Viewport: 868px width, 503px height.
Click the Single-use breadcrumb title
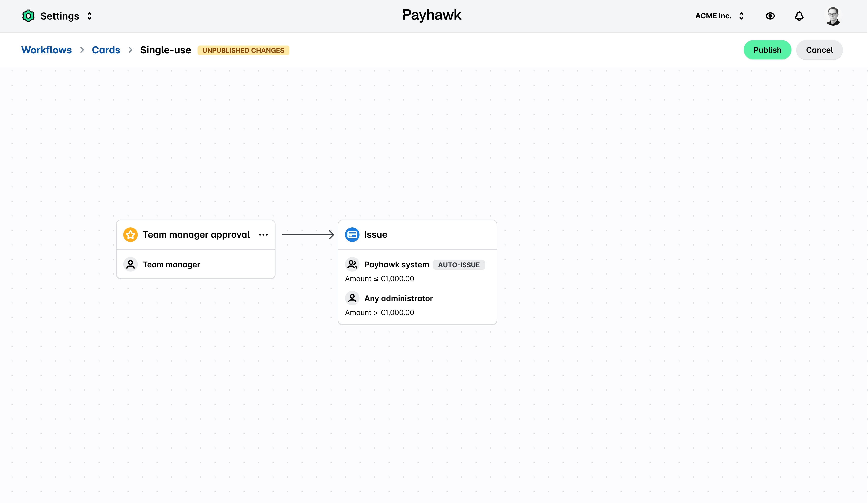pyautogui.click(x=165, y=50)
